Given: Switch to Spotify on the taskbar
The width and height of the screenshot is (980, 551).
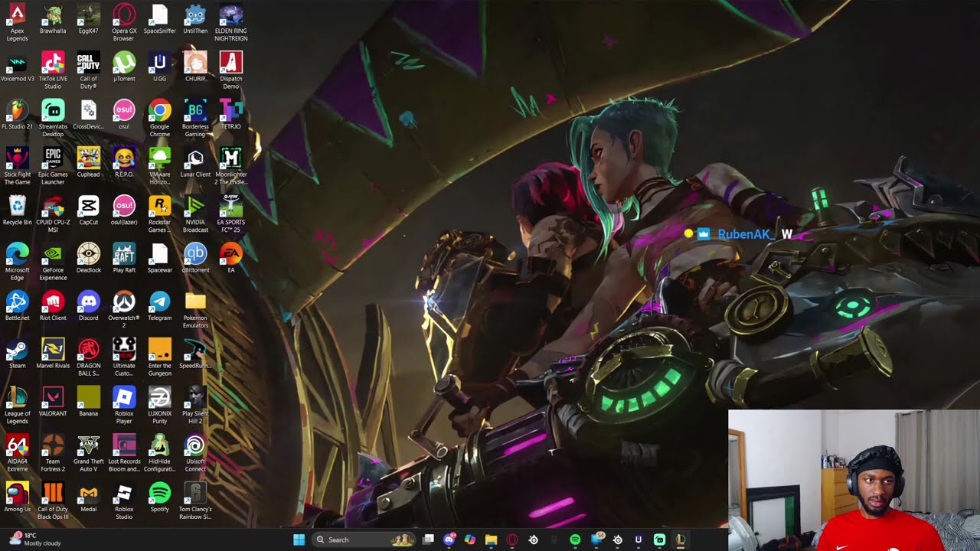Looking at the screenshot, I should tap(575, 540).
